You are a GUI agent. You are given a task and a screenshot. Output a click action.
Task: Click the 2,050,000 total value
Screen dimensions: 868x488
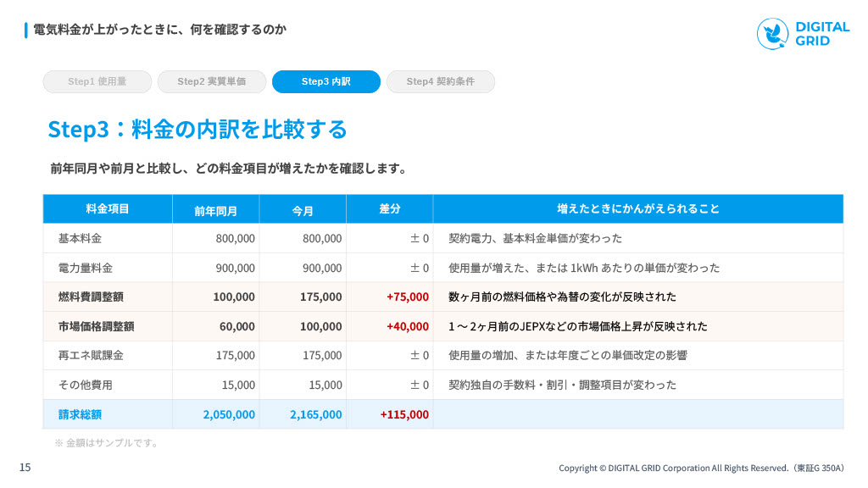pos(229,414)
